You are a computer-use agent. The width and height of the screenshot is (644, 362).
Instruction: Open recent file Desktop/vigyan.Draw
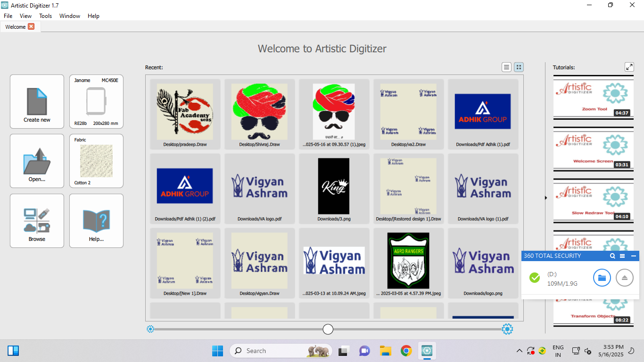tap(260, 263)
